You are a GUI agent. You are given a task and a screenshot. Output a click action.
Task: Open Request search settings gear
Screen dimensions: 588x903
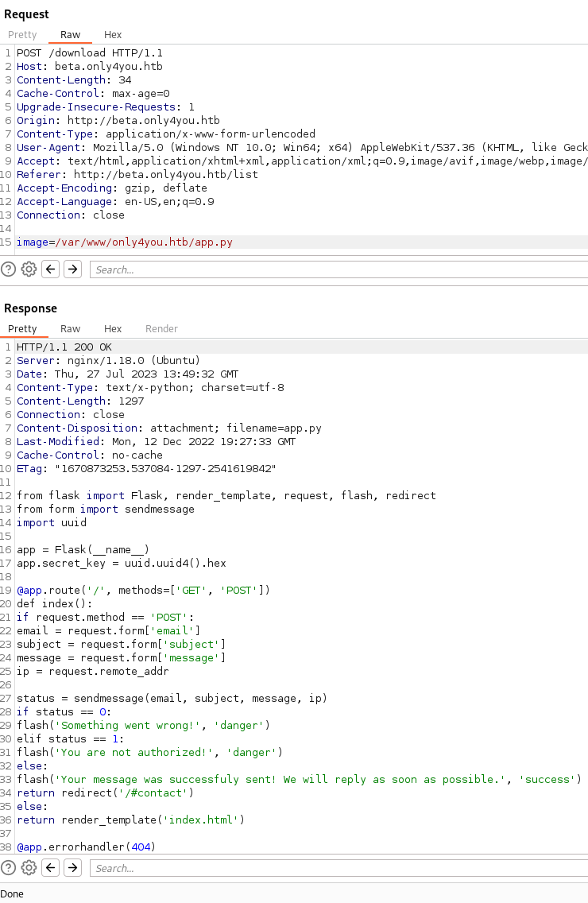pyautogui.click(x=29, y=269)
